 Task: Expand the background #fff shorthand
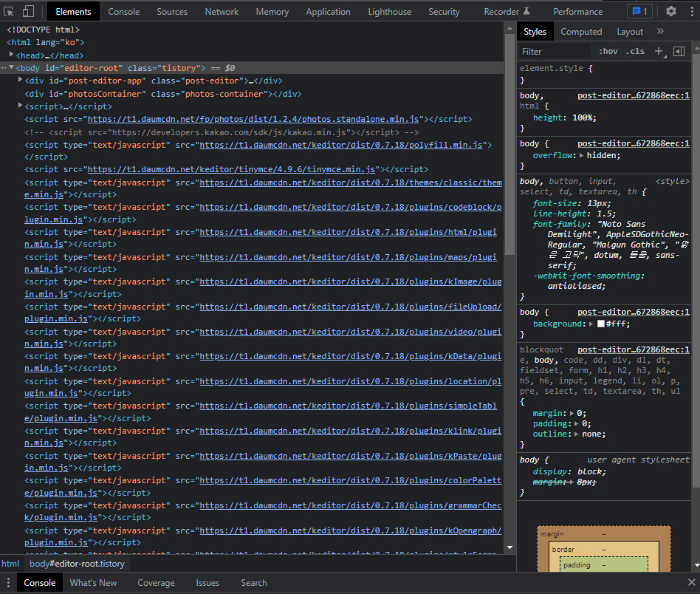(591, 324)
